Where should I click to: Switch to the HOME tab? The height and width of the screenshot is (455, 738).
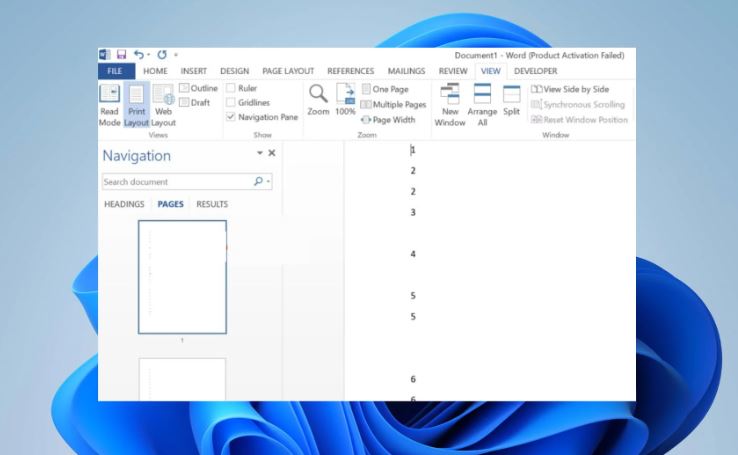(155, 71)
